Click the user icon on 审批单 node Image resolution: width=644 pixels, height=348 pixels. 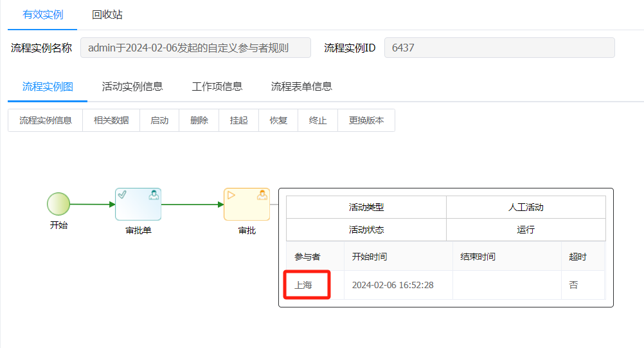point(154,194)
